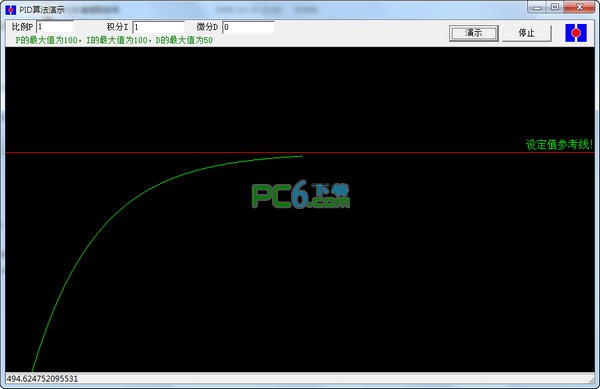Close the PID算法演示 window
The width and height of the screenshot is (600, 389).
(x=579, y=7)
